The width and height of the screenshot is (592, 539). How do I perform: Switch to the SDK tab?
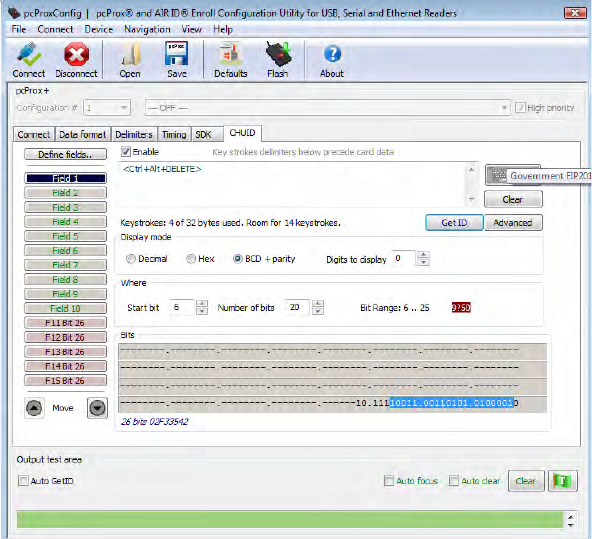[207, 134]
